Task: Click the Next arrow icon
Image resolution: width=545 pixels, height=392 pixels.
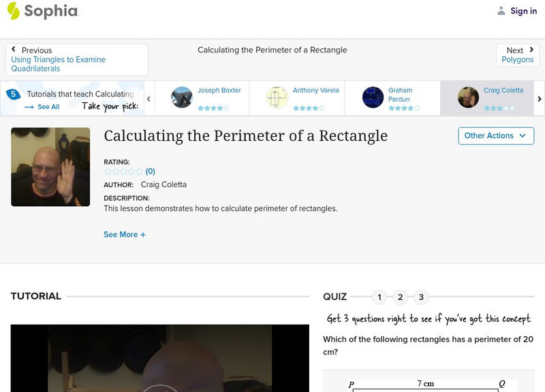Action: [x=531, y=50]
